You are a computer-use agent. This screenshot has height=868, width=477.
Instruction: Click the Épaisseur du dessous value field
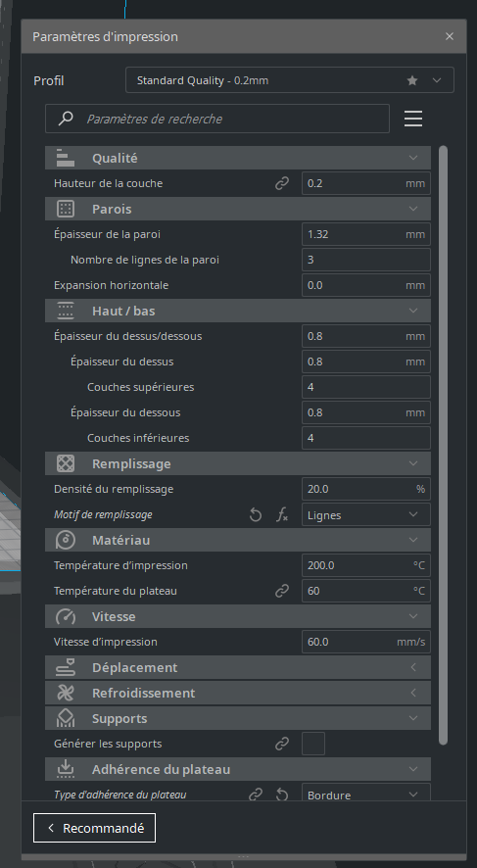(x=365, y=412)
